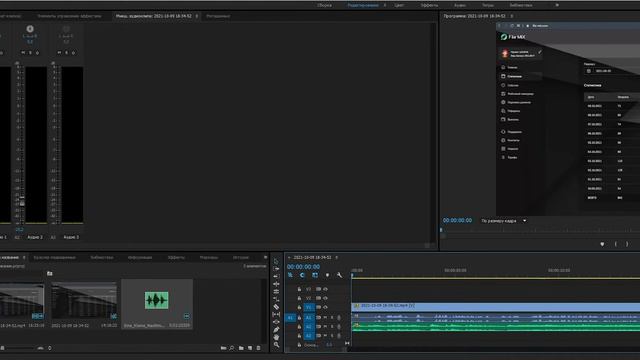Select the middle sequence thumbnail in project
The width and height of the screenshot is (640, 360).
point(84,300)
